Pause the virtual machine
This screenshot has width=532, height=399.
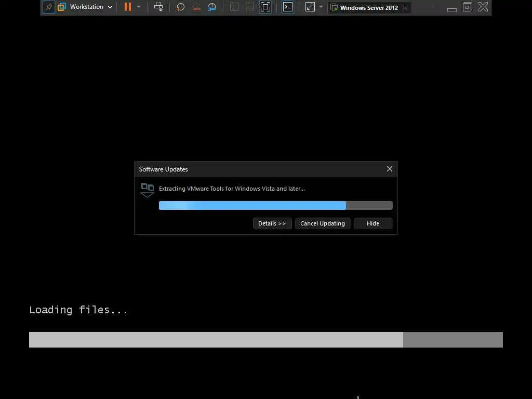[128, 7]
